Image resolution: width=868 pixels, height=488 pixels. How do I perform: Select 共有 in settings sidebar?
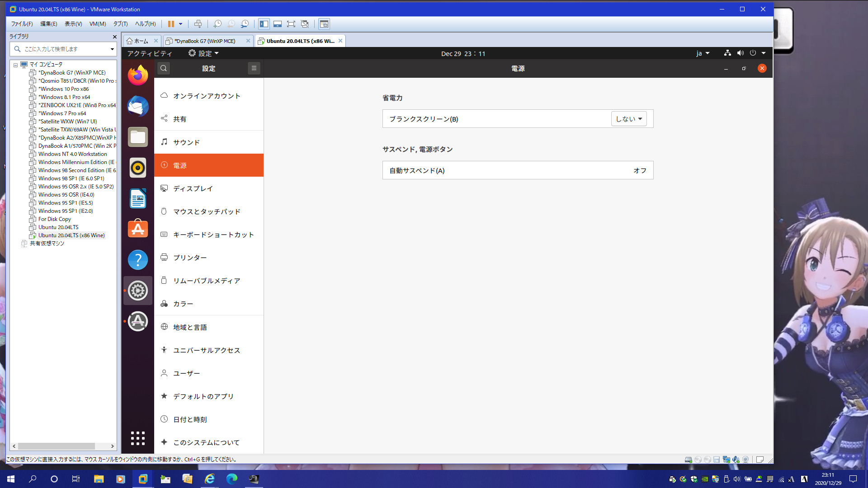[208, 119]
